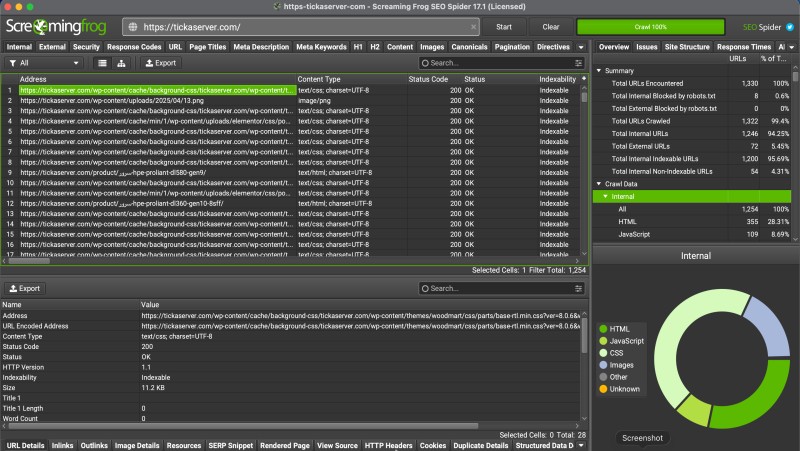Click the add column plus icon
800x451 pixels.
[584, 79]
